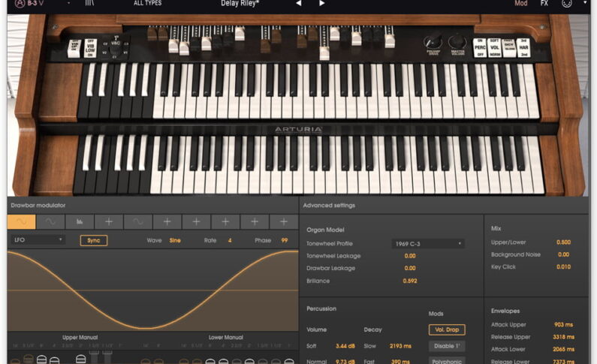This screenshot has height=364, width=597.
Task: Toggle the Sync button for the LFO
Action: coord(94,240)
